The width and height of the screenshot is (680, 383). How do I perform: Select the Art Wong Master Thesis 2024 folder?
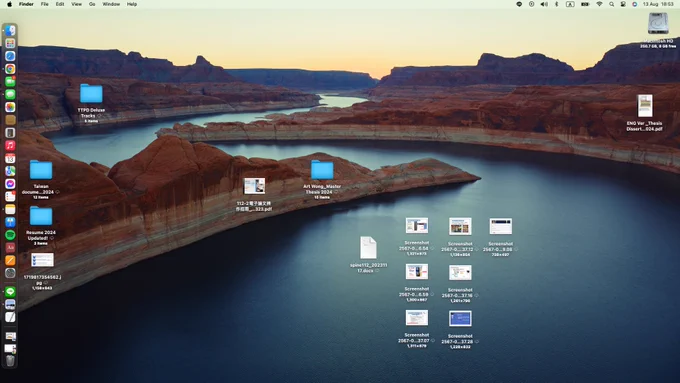[322, 170]
